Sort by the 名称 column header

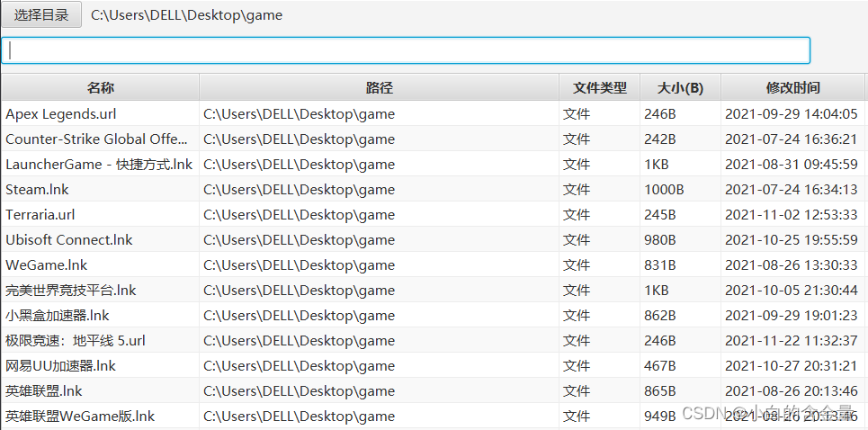pyautogui.click(x=100, y=87)
